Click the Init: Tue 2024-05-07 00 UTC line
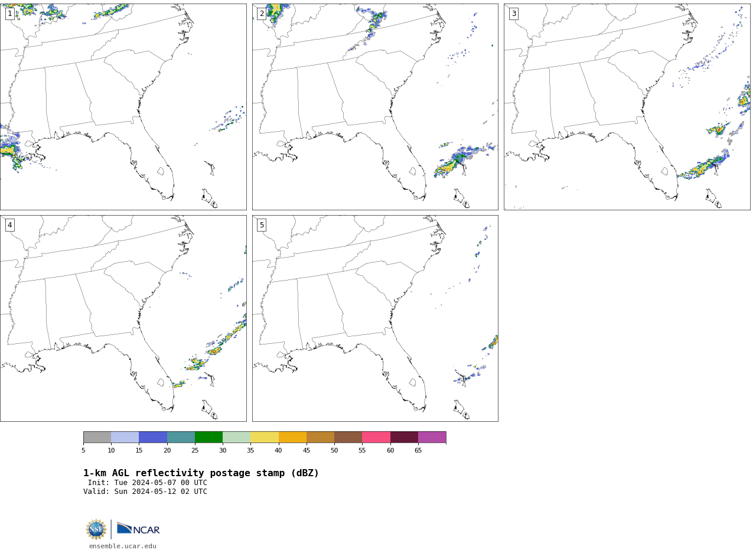 tap(148, 483)
